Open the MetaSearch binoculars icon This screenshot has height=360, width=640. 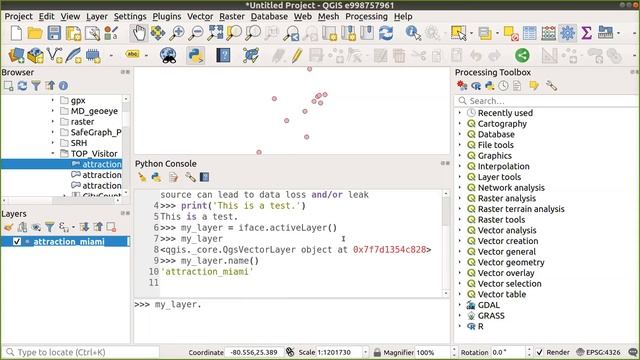tap(168, 55)
